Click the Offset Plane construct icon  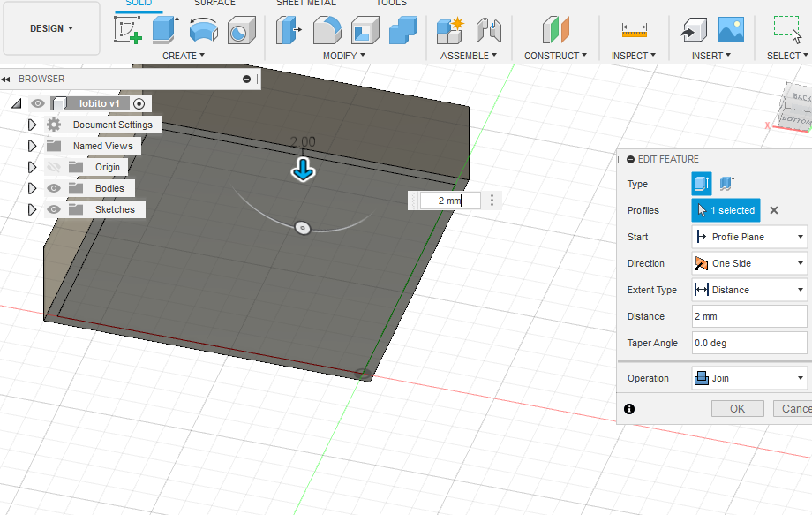click(556, 30)
